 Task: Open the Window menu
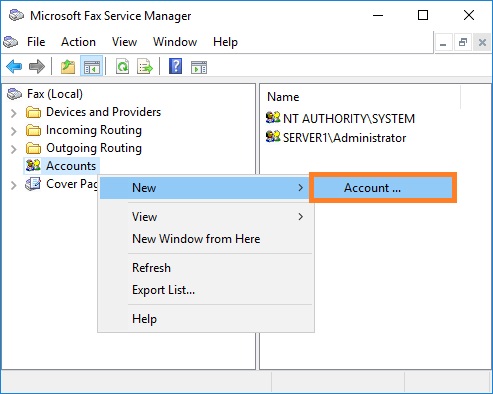click(175, 42)
